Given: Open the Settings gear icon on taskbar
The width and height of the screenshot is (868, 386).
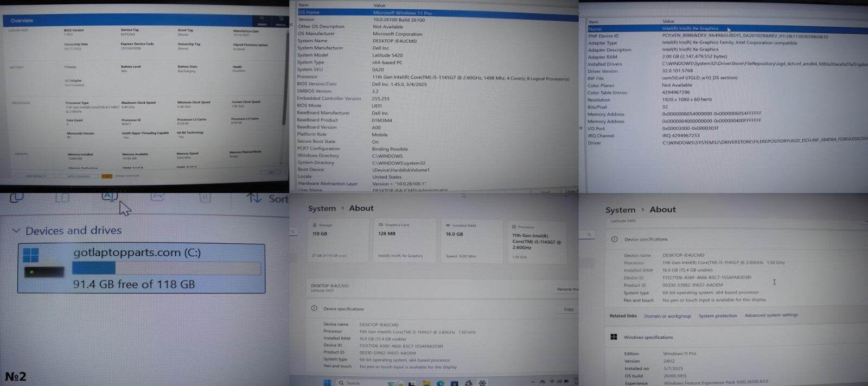Looking at the screenshot, I should click(482, 383).
